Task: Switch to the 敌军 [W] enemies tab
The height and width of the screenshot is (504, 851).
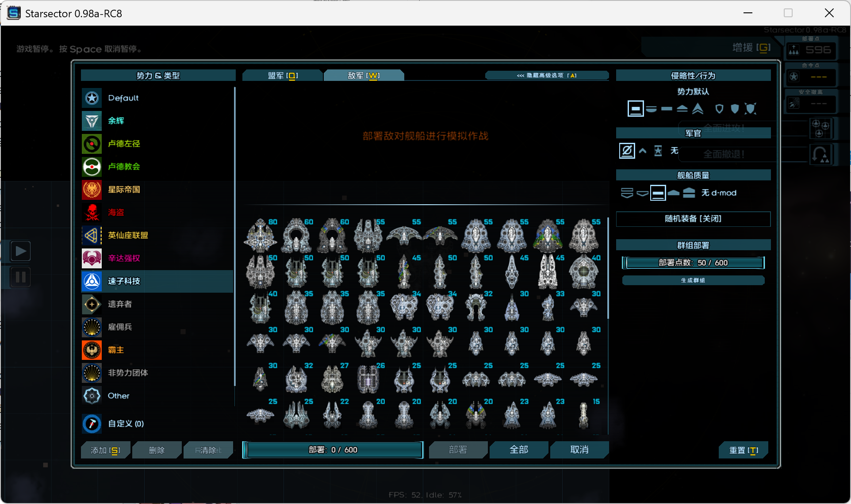Action: (x=364, y=76)
